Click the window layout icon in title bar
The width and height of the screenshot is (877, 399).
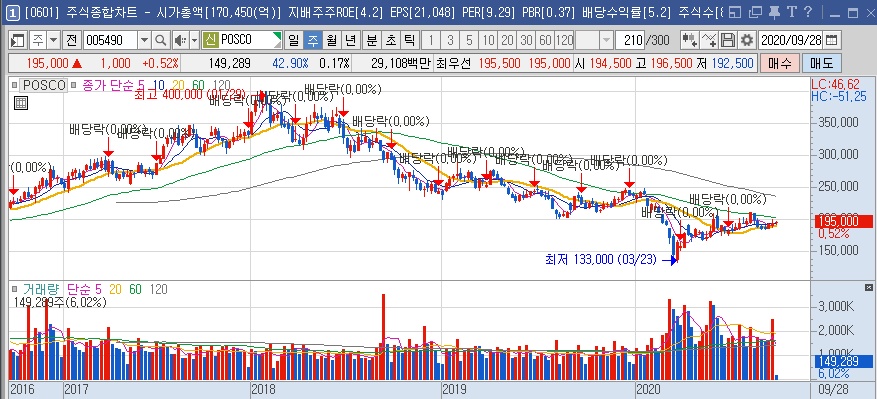736,12
